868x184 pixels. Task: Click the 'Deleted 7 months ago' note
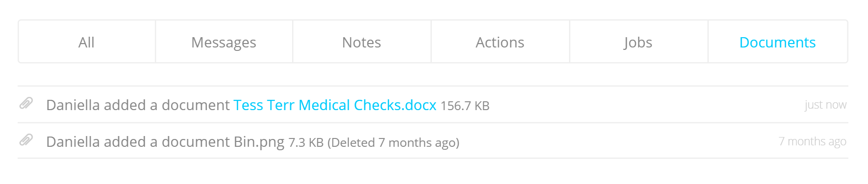point(394,142)
